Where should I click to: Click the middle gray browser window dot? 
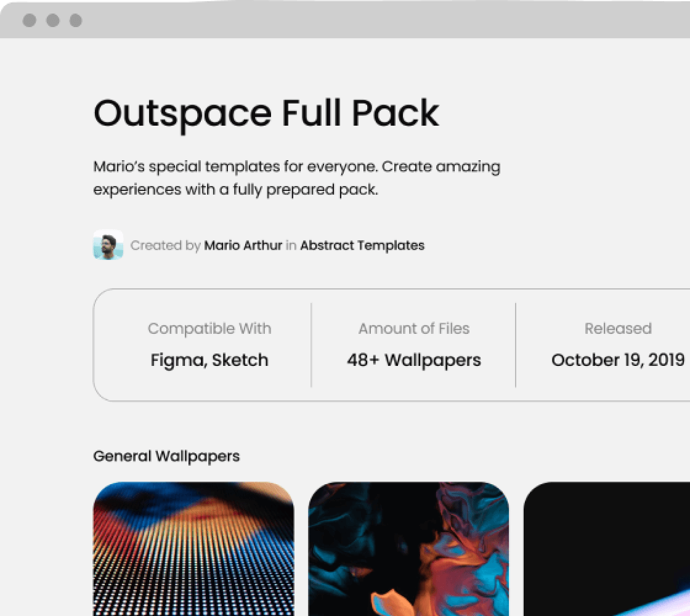[52, 20]
